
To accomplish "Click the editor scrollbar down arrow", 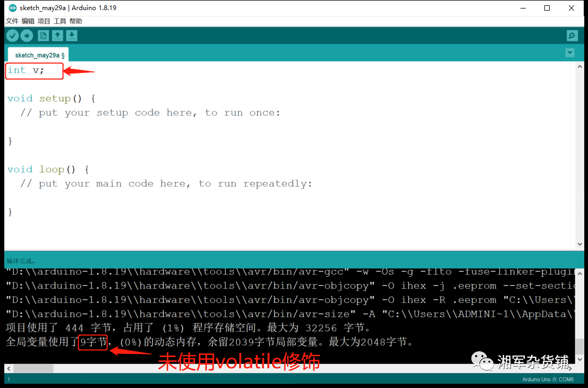I will point(579,244).
